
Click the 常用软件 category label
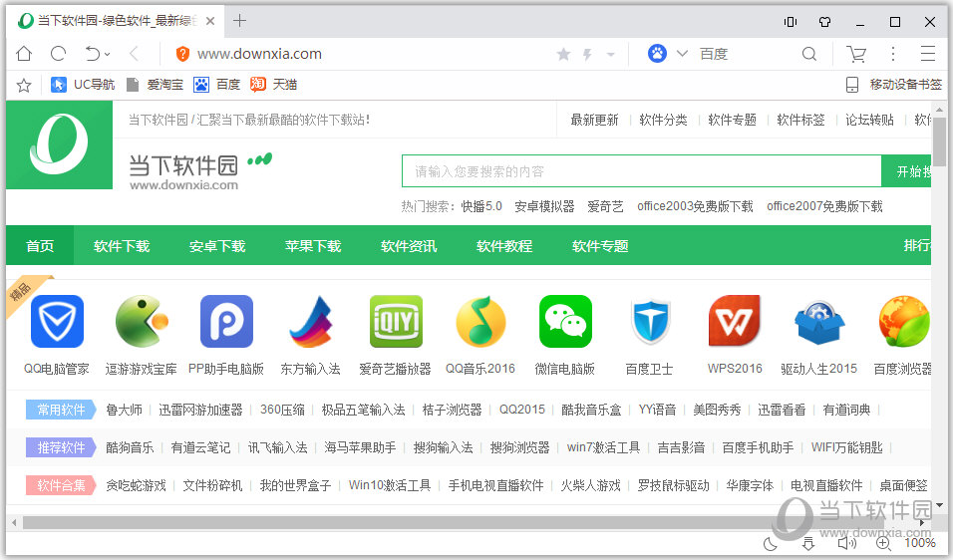click(61, 410)
